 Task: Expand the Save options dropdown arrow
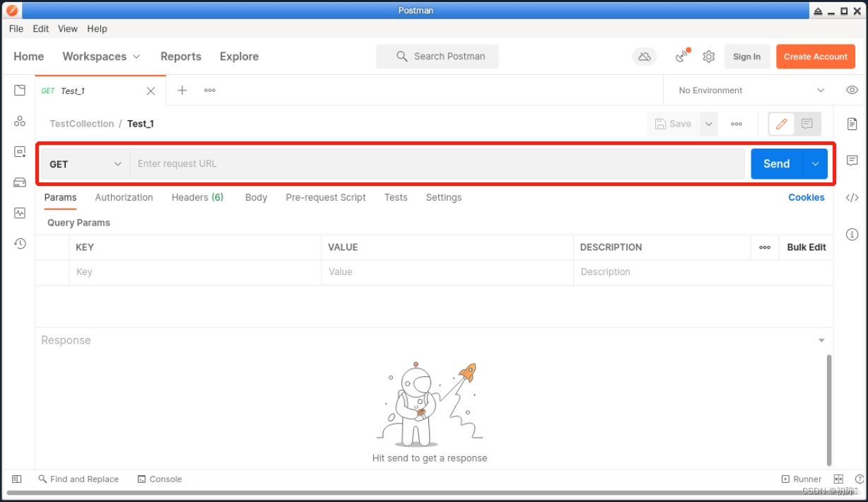point(708,124)
